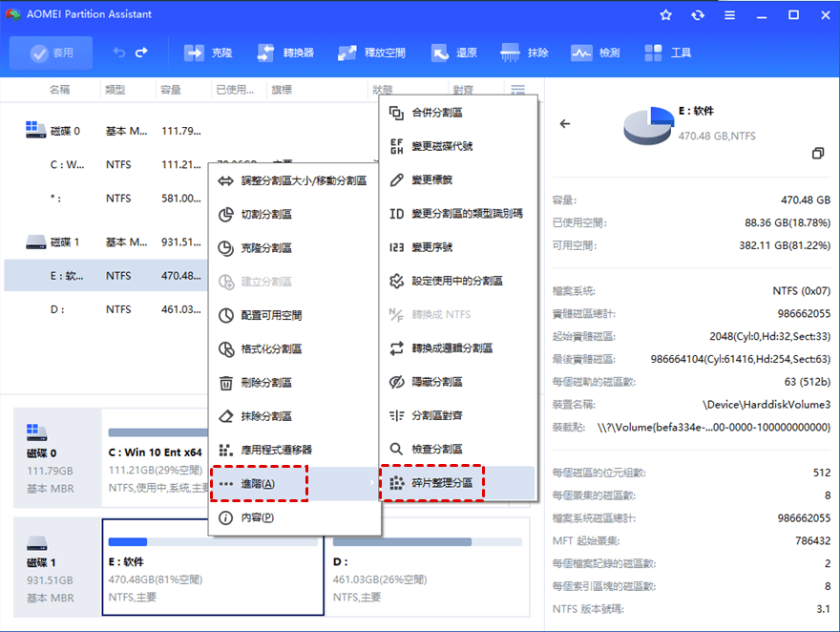Screen dimensions: 840x632
Task: Select 變更磁碟代號 change drive letter
Action: [458, 146]
